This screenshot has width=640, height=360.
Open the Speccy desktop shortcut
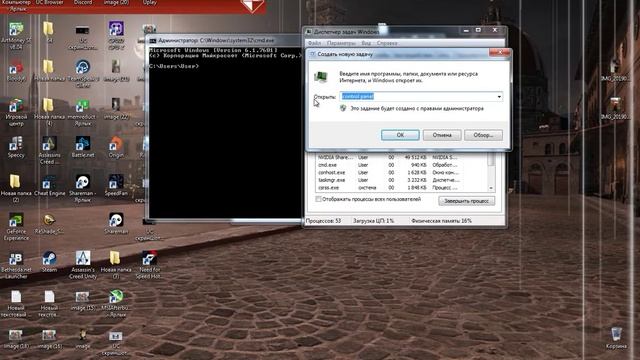tap(16, 146)
